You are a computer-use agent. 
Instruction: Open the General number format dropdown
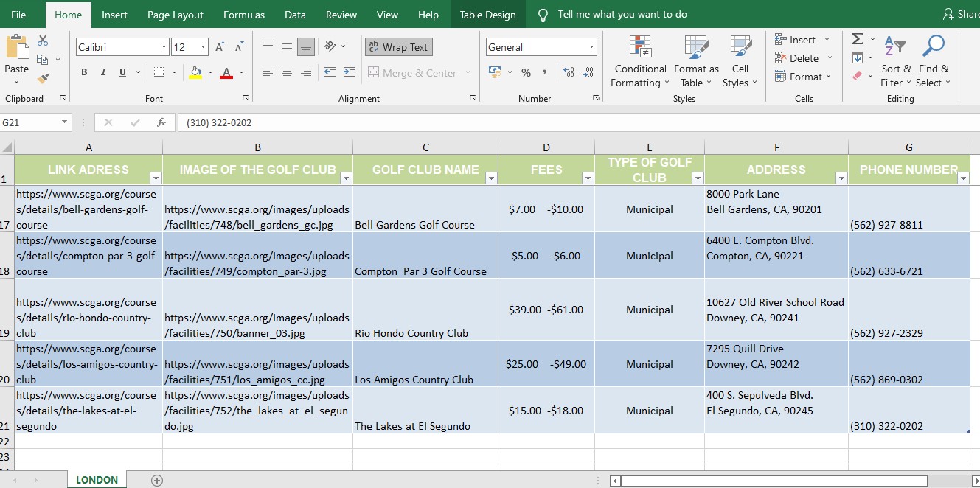coord(591,47)
